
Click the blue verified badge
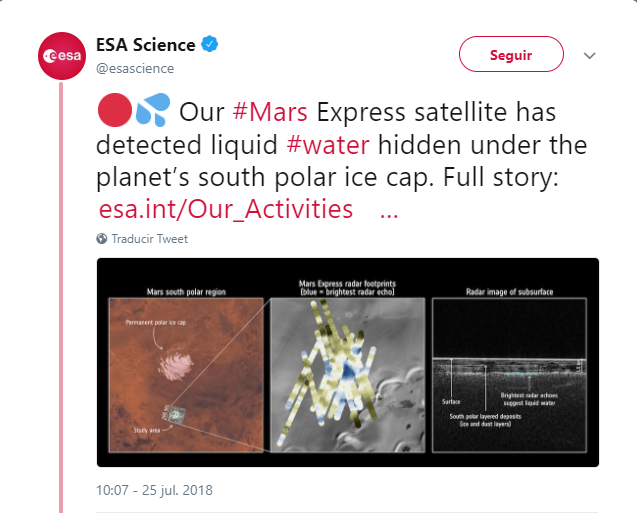212,45
